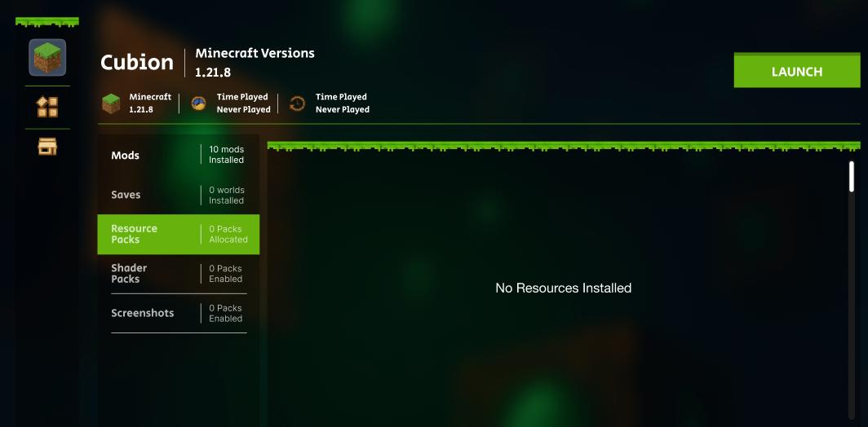Click the 10 mods Installed count
Viewport: 868px width, 427px height.
tap(227, 155)
